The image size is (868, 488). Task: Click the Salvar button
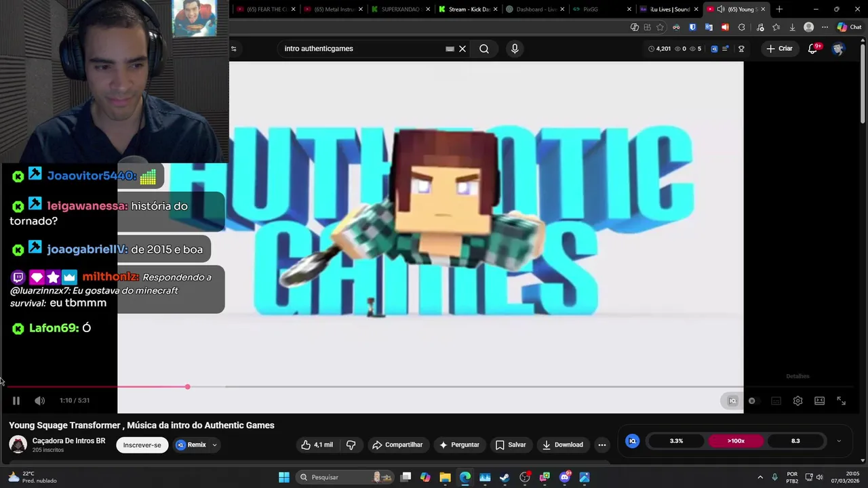pyautogui.click(x=511, y=445)
